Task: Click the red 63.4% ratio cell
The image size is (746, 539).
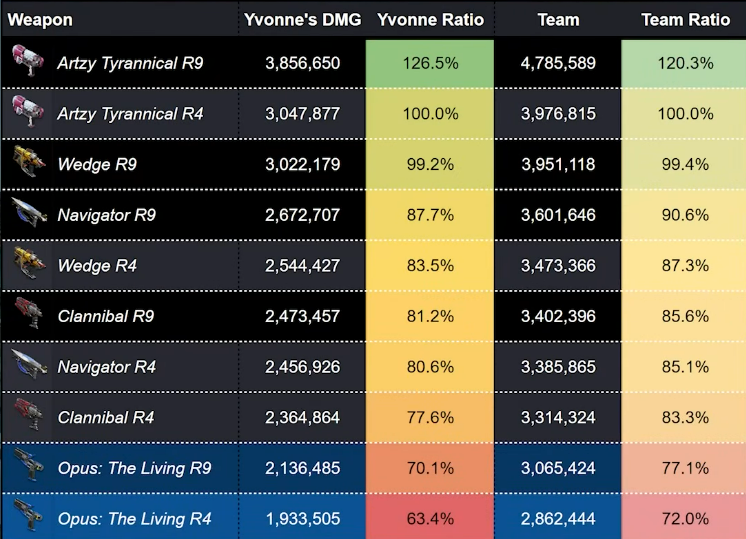Action: tap(430, 517)
